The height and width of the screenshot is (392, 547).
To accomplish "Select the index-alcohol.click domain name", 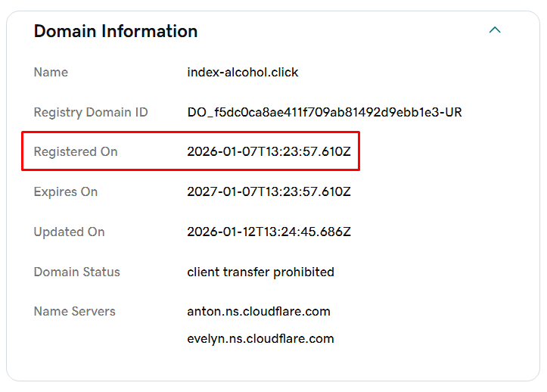I will 242,73.
